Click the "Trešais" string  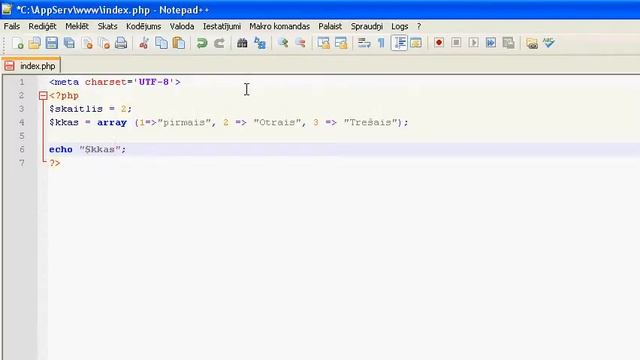point(371,122)
